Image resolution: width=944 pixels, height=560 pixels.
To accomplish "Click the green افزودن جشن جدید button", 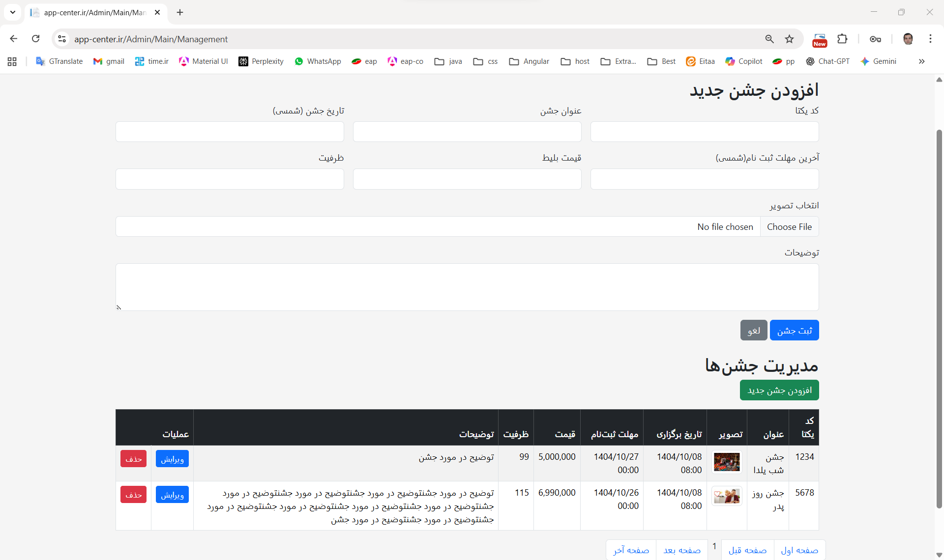I will pyautogui.click(x=779, y=390).
